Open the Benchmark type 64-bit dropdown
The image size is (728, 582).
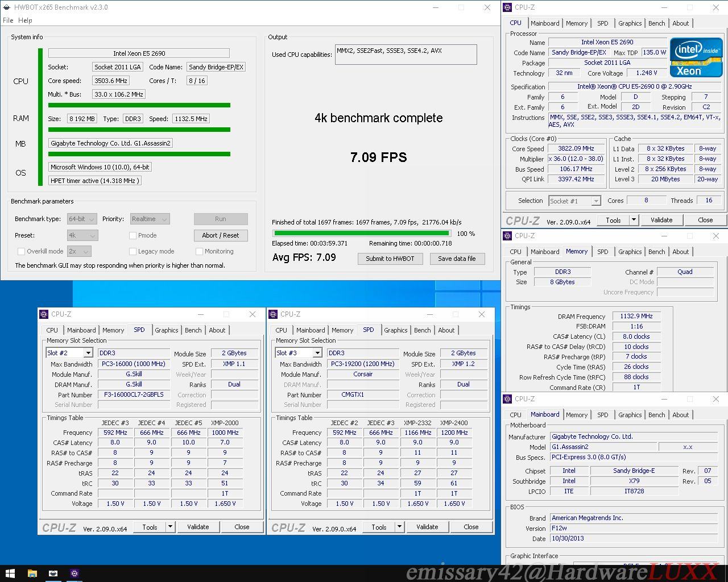tap(82, 219)
